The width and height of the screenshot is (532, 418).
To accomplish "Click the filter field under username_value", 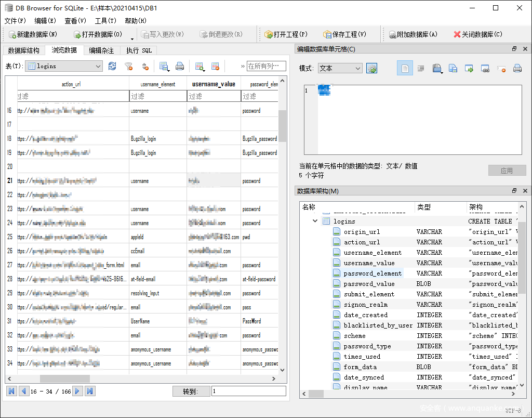I will pyautogui.click(x=214, y=96).
